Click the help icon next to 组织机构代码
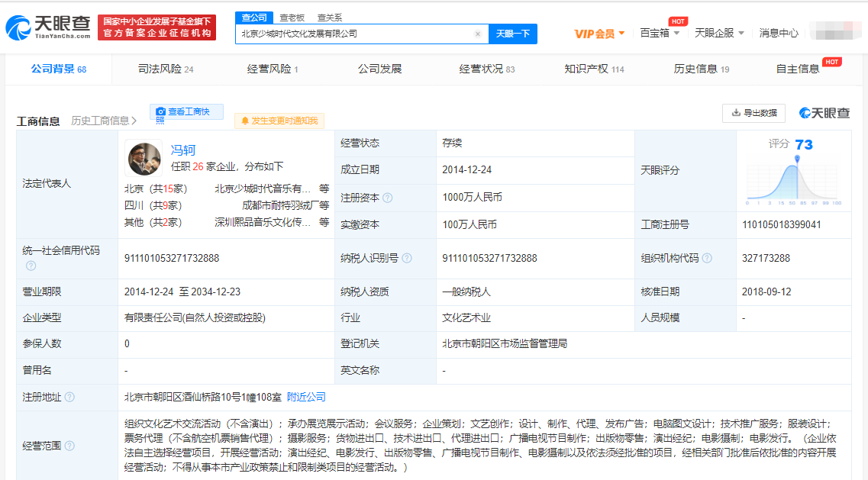868x480 pixels. [707, 258]
